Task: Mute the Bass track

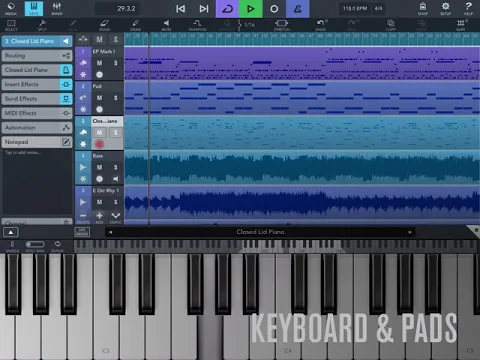Action: (x=99, y=167)
